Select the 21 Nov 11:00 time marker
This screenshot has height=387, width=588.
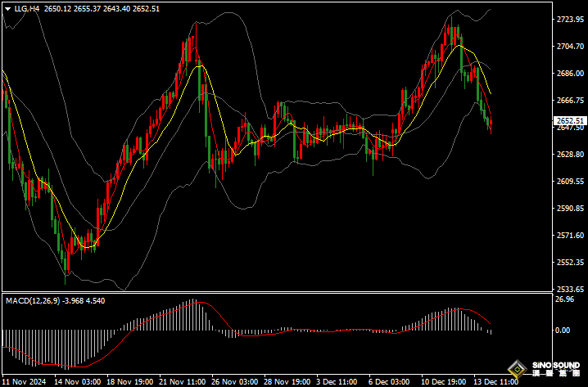pos(183,382)
